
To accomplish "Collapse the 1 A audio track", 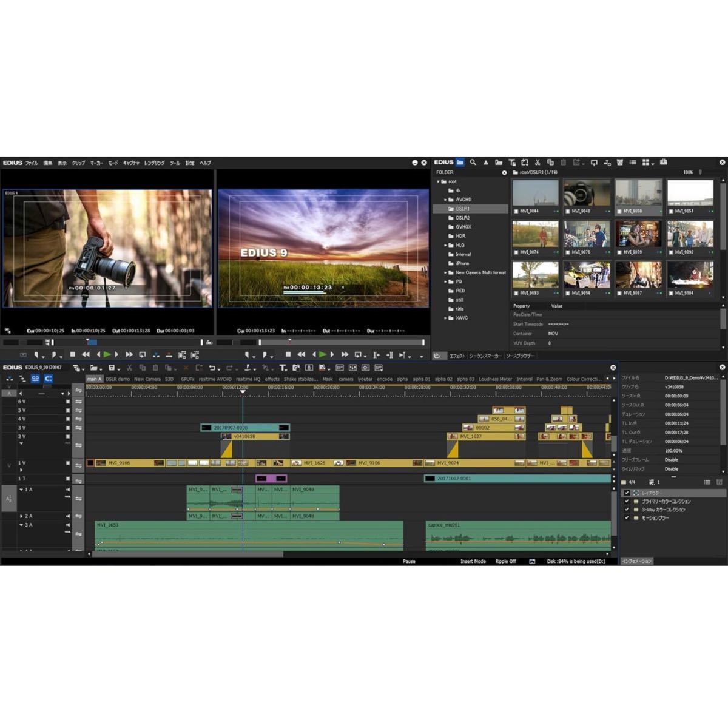I will (21, 490).
